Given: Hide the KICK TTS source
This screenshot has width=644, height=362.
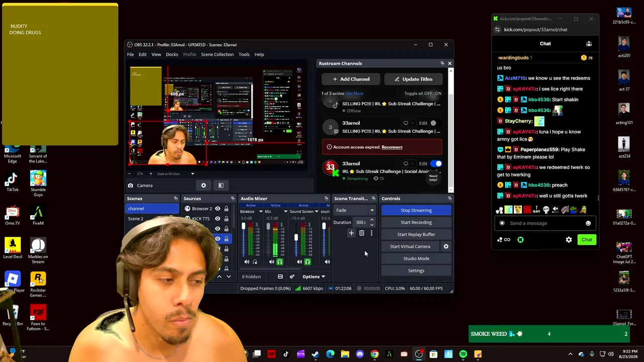Looking at the screenshot, I should pos(217,219).
